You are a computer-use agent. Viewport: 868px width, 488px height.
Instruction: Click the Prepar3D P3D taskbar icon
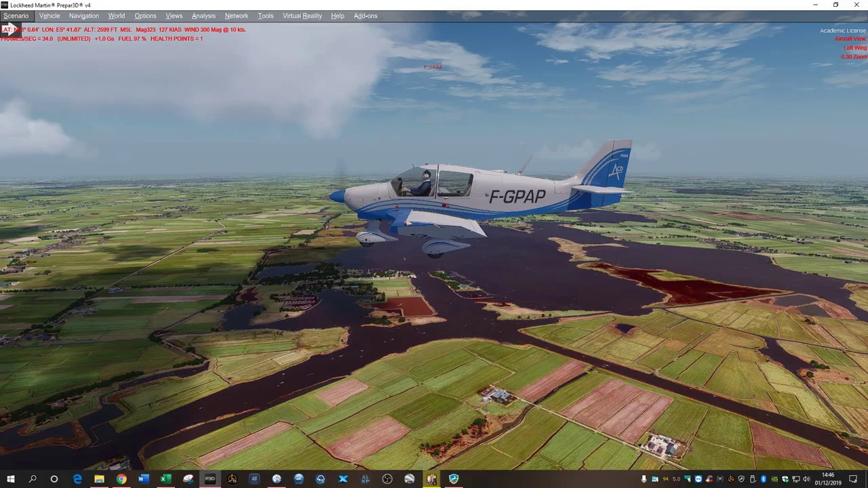point(210,480)
